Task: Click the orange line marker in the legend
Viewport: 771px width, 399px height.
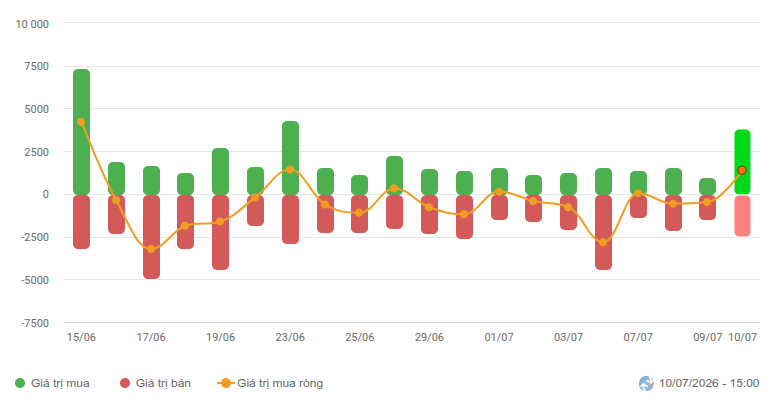Action: click(225, 383)
